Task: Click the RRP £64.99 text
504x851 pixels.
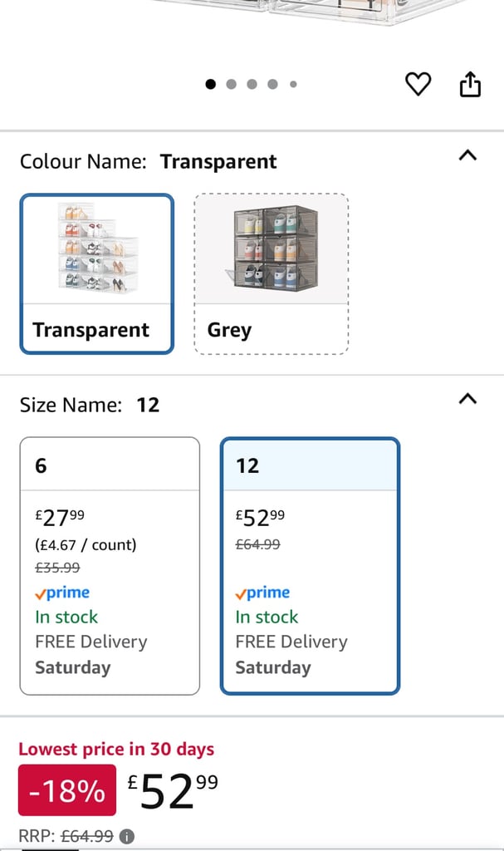Action: coord(66,836)
